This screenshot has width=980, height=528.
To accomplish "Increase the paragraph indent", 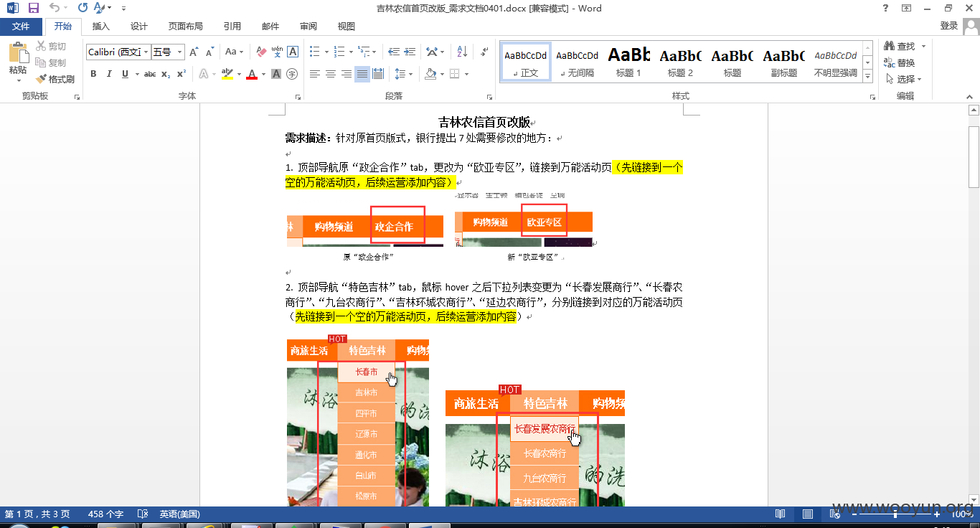I will click(410, 52).
